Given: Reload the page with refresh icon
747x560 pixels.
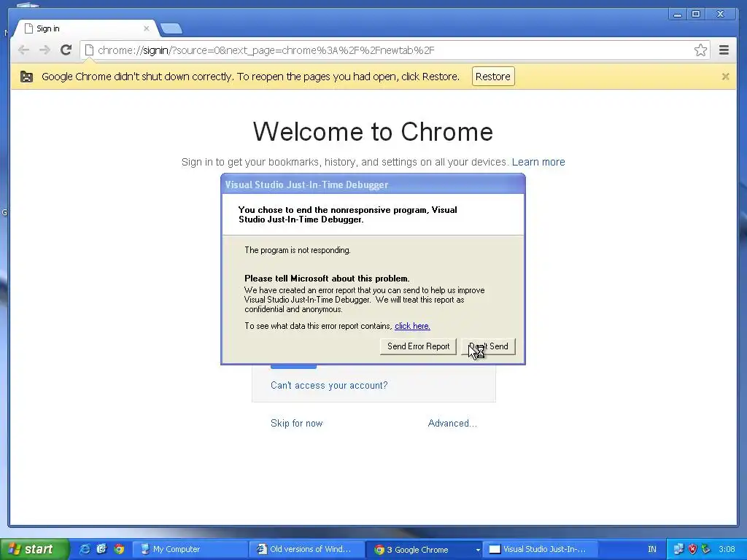Looking at the screenshot, I should (66, 50).
